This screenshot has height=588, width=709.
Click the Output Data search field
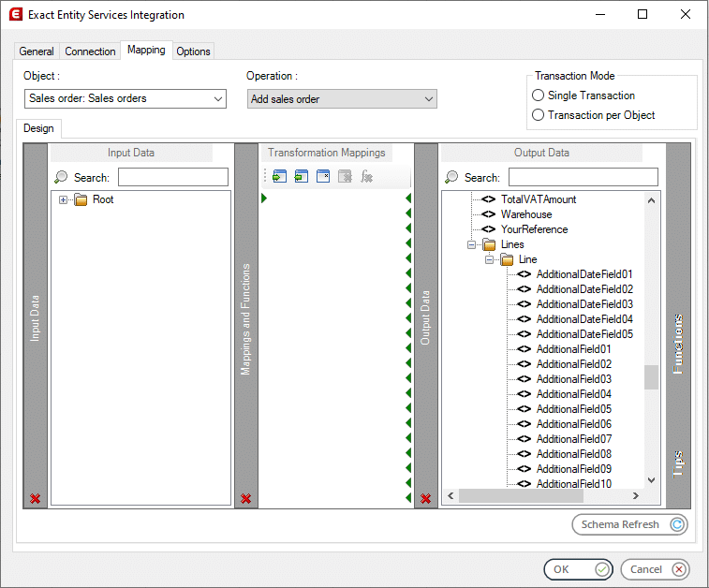(x=583, y=177)
